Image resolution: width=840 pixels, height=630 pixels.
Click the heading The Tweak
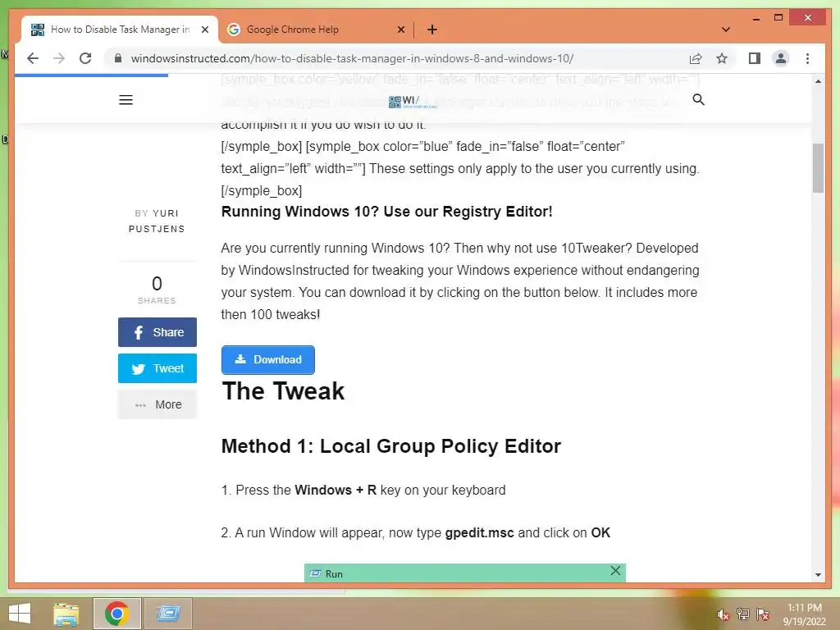point(283,391)
